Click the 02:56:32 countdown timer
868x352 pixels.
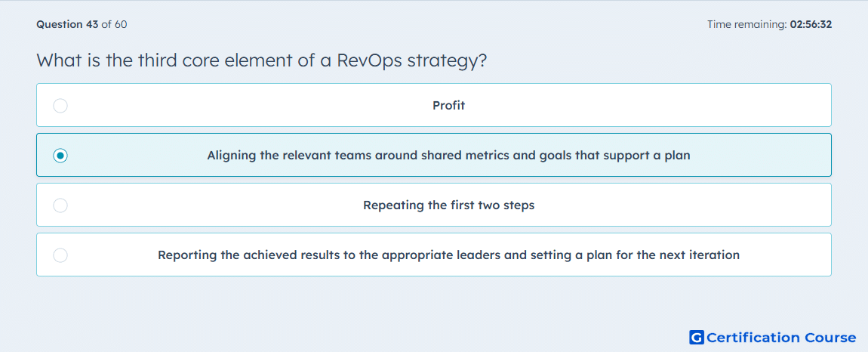(x=811, y=24)
